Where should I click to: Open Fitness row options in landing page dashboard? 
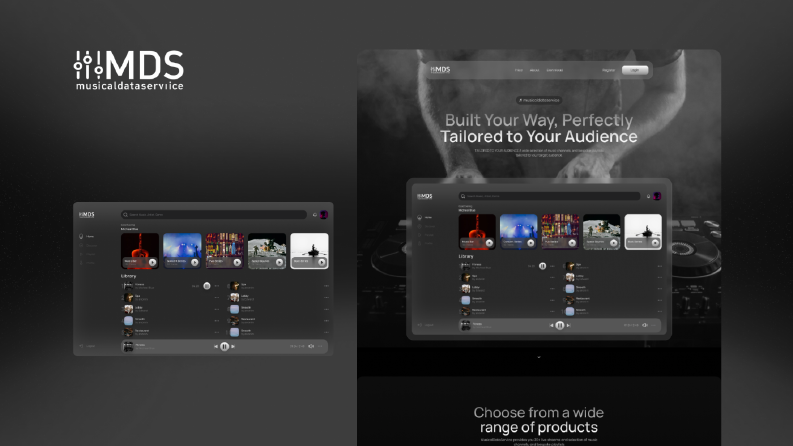tap(552, 266)
